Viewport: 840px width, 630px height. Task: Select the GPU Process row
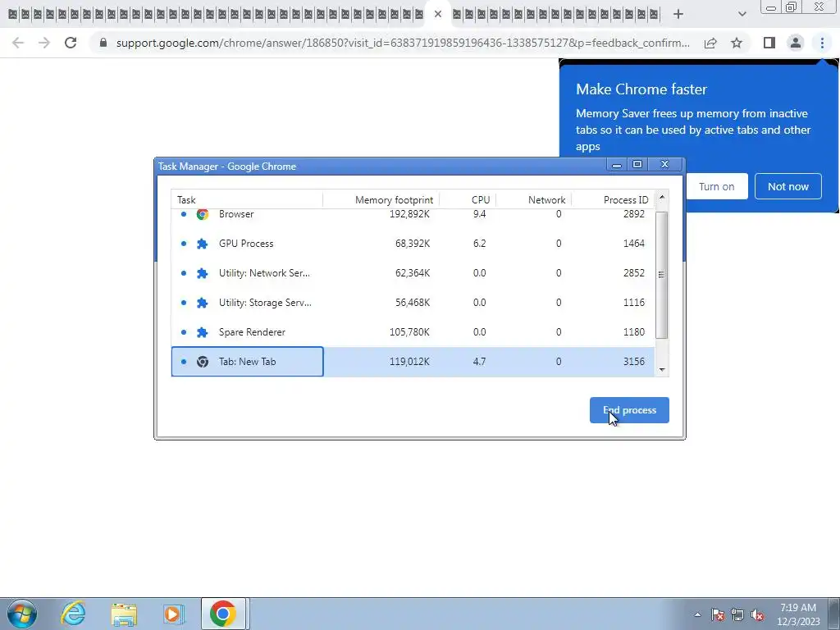click(413, 243)
